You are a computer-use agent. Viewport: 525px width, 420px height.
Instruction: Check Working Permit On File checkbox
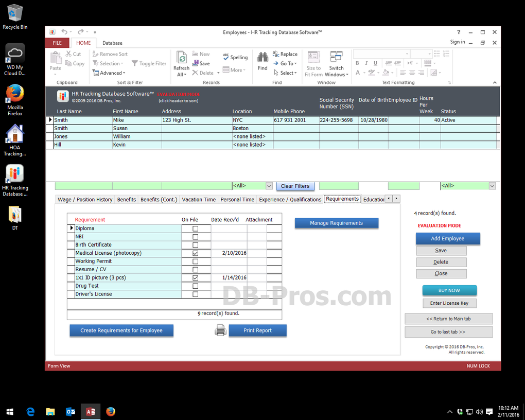(x=196, y=261)
